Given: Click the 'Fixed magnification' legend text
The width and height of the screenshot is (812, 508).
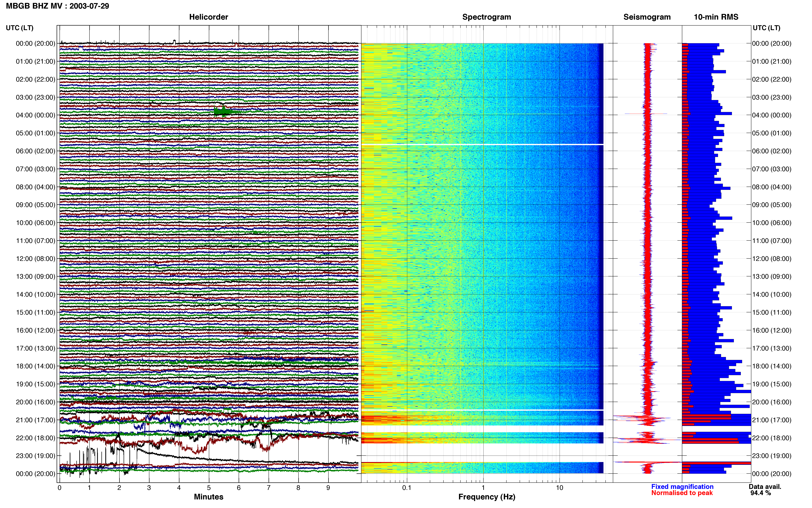Looking at the screenshot, I should pyautogui.click(x=682, y=486).
